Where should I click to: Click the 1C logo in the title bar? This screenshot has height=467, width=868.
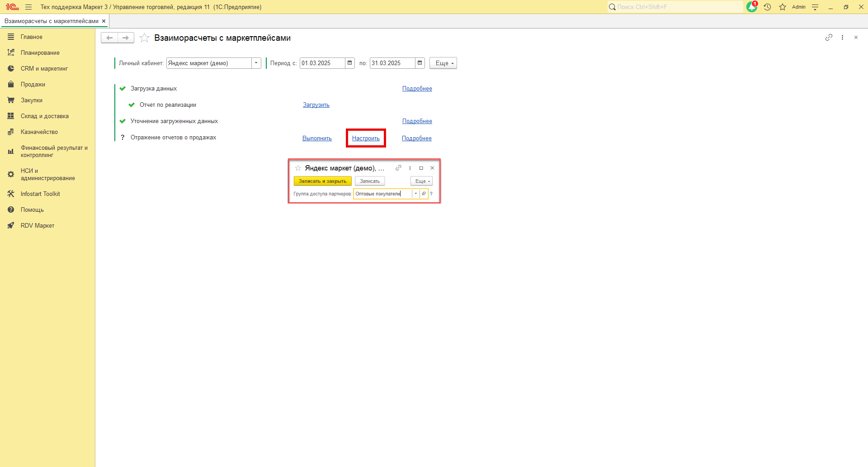12,7
